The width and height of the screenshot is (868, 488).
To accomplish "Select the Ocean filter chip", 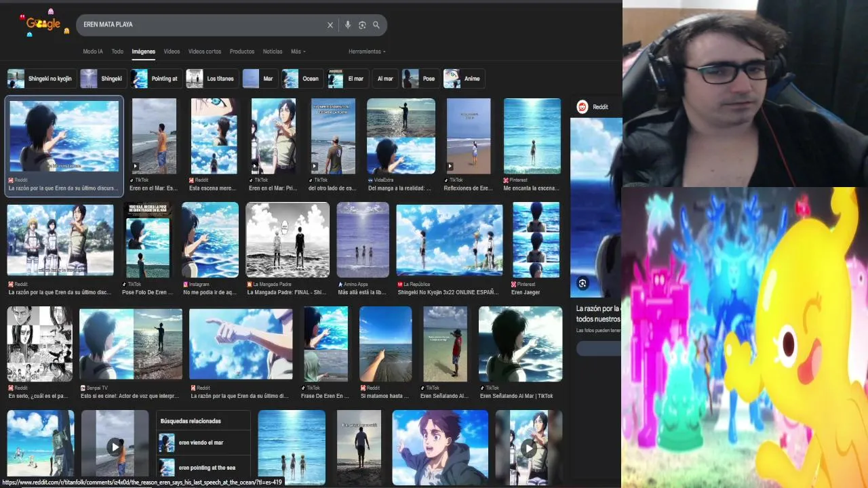I will pyautogui.click(x=302, y=79).
